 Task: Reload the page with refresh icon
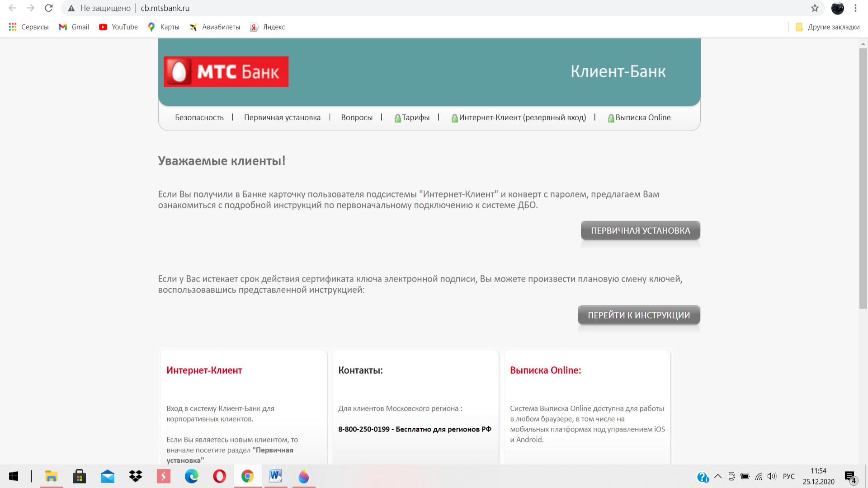click(x=49, y=8)
